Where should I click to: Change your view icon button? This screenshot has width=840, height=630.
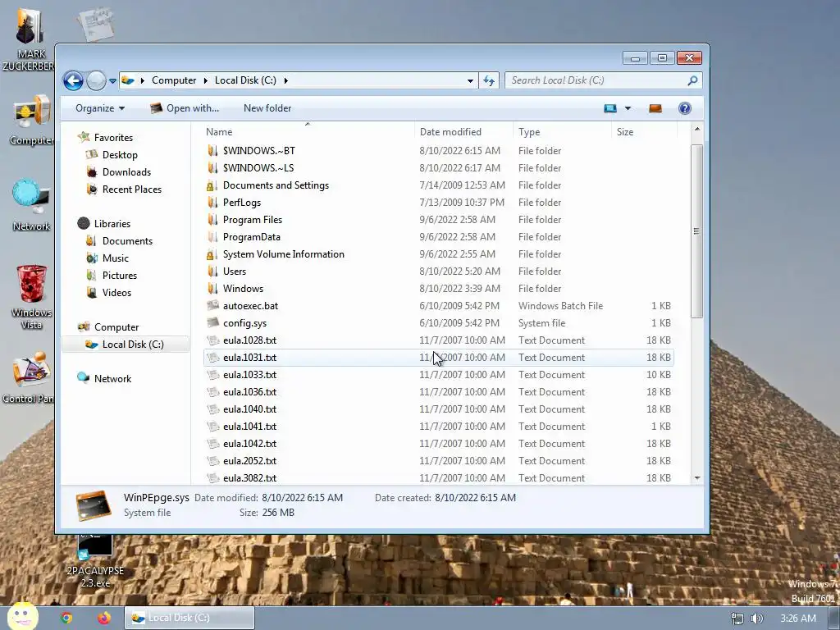click(610, 108)
